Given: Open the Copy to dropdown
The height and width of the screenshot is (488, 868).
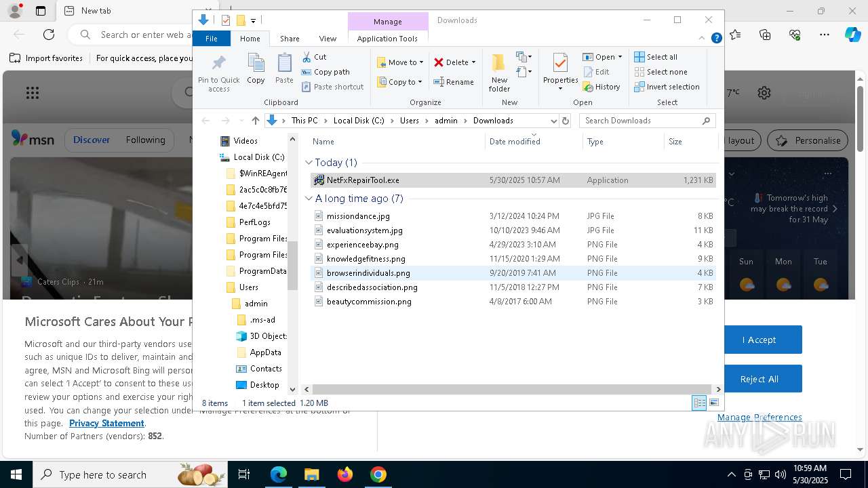Looking at the screenshot, I should coord(400,82).
